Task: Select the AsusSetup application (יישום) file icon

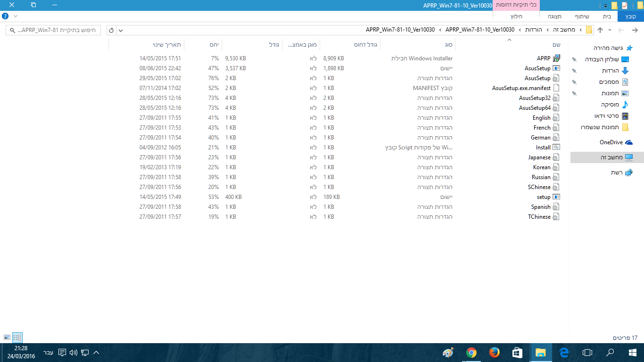Action: pyautogui.click(x=556, y=68)
